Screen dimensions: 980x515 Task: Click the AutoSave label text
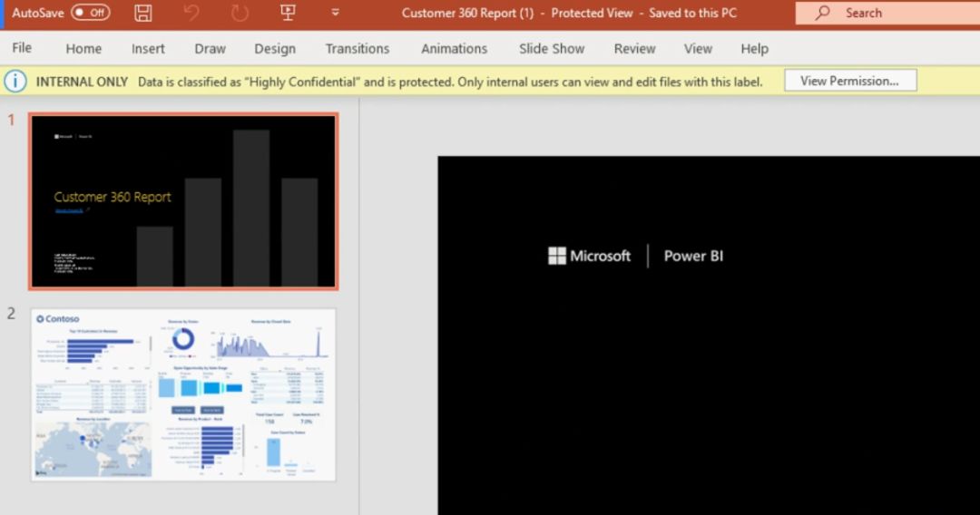37,13
